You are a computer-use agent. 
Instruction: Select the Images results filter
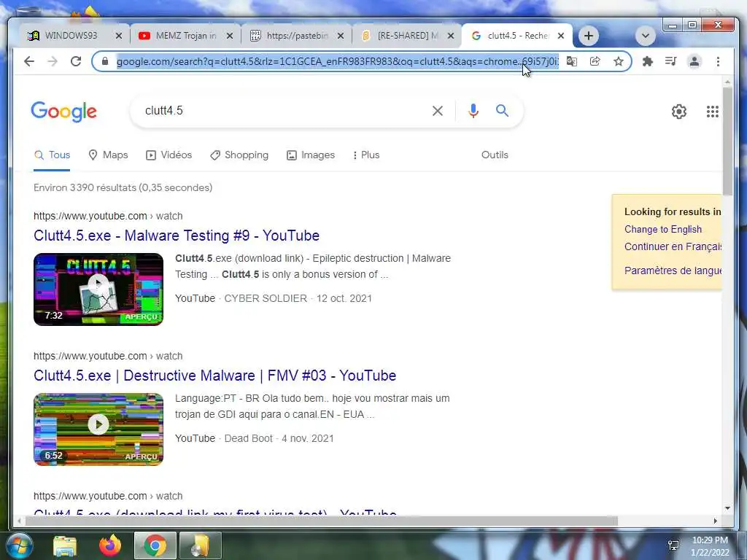coord(311,155)
